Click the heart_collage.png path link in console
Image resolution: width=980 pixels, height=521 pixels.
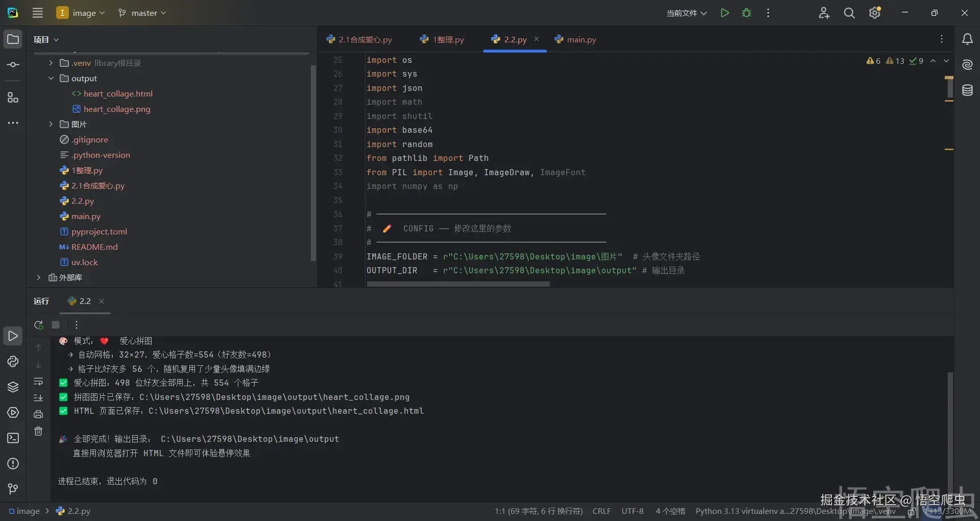pos(274,397)
